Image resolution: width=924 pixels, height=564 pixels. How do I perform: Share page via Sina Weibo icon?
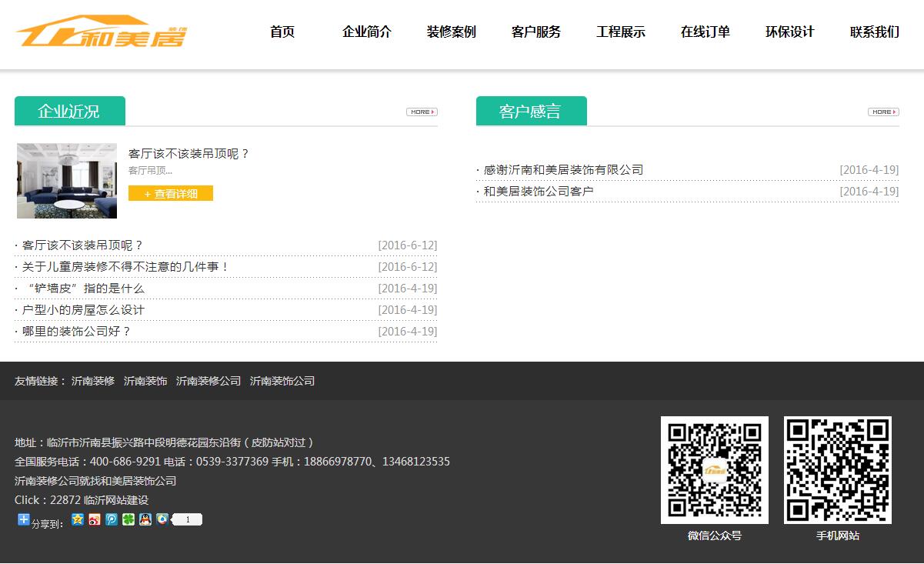pyautogui.click(x=95, y=519)
